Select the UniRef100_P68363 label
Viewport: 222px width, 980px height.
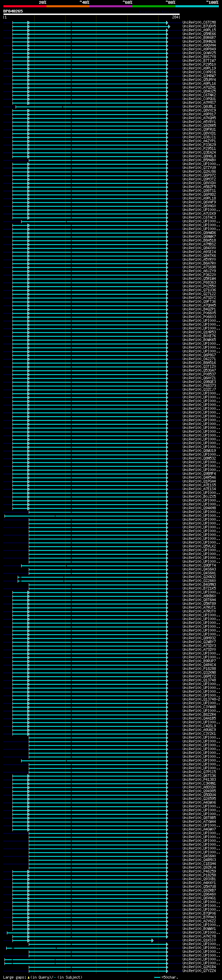point(199,282)
